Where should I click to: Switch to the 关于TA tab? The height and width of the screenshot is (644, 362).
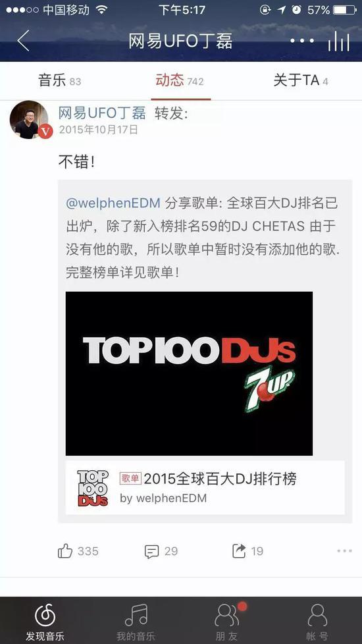click(301, 80)
